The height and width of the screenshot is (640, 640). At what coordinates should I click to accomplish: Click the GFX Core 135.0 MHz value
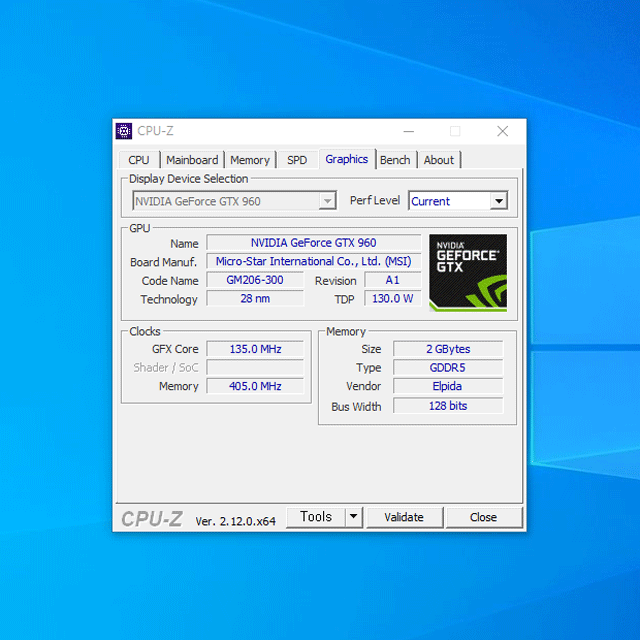coord(255,349)
